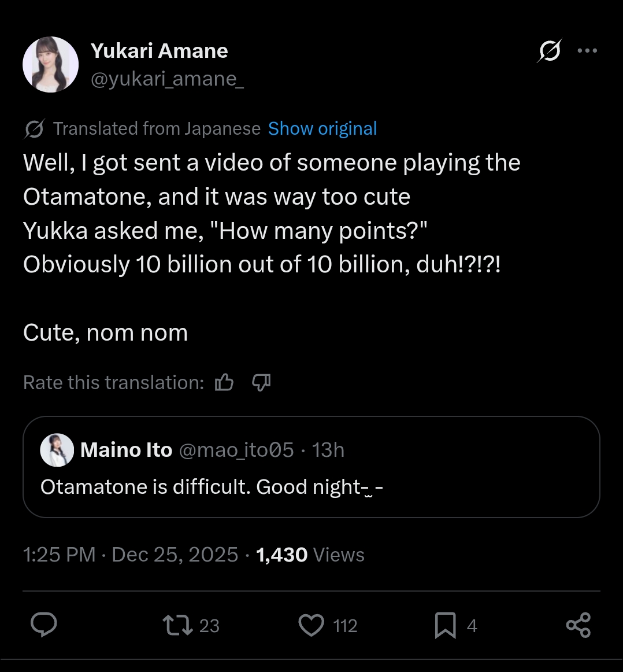View the 1,430 Views count

pos(310,555)
